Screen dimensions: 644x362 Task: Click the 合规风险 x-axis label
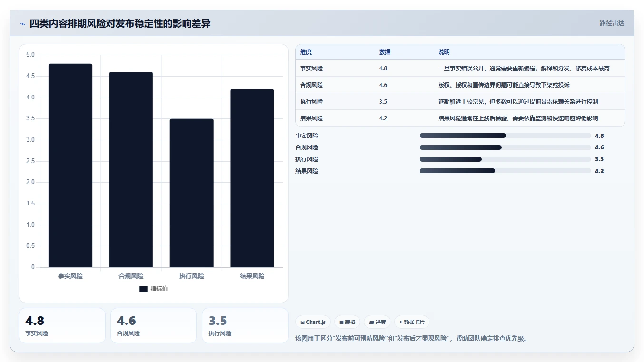(x=131, y=276)
